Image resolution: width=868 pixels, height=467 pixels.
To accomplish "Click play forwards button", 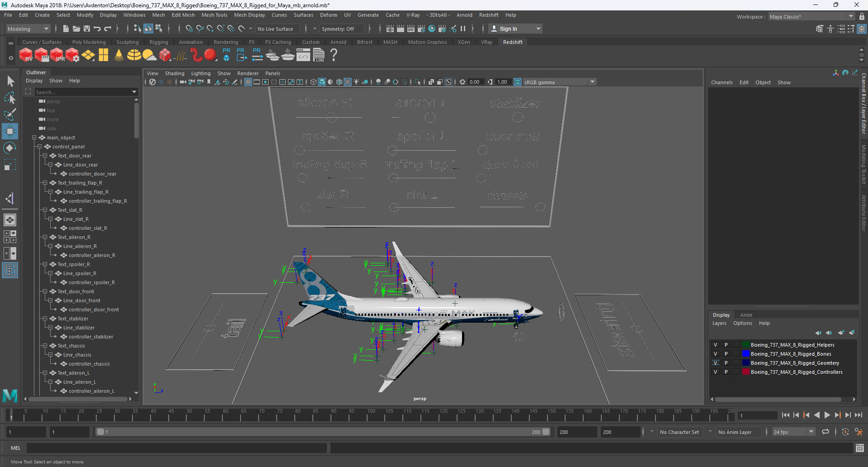I will click(827, 415).
